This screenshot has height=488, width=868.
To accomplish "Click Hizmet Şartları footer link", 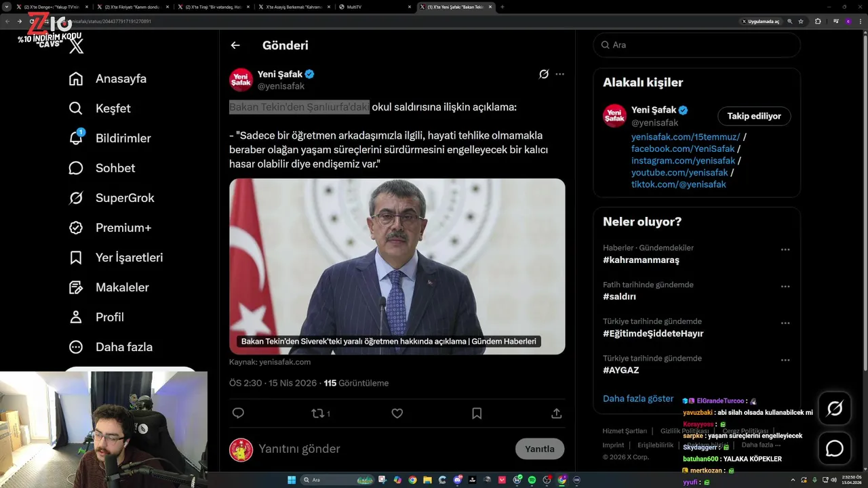I will [625, 431].
